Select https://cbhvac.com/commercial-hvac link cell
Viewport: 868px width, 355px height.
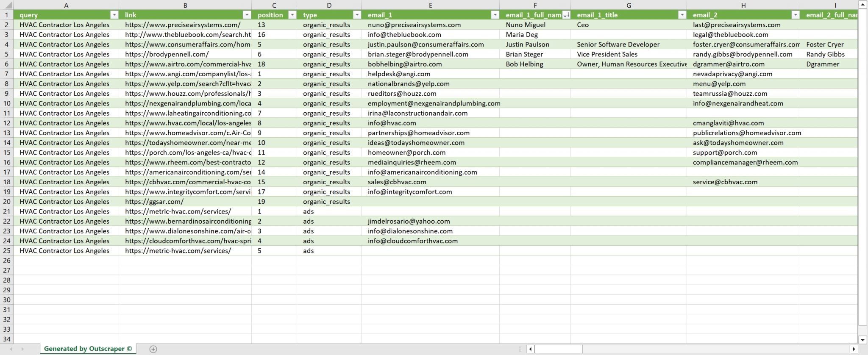pos(185,182)
